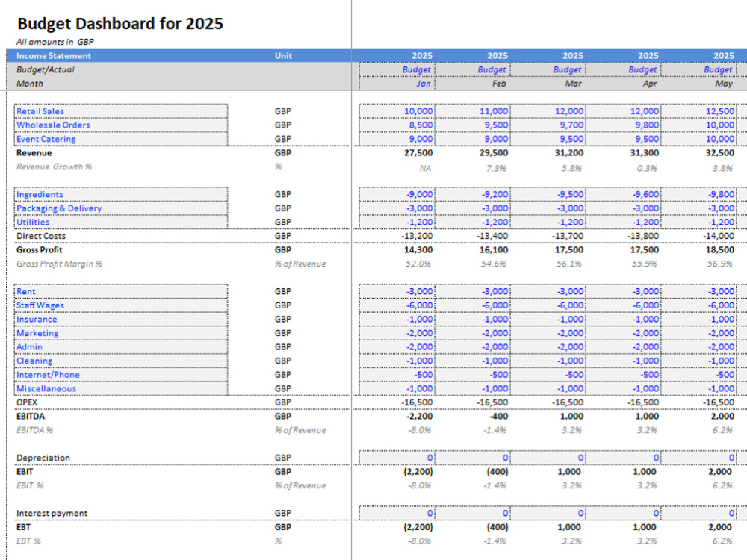Select the Gross Profit row label

[x=39, y=249]
